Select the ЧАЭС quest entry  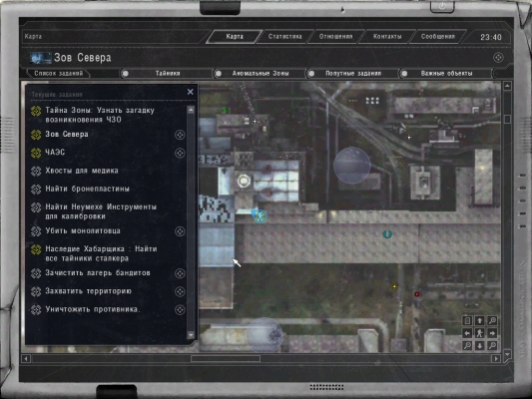pos(55,153)
